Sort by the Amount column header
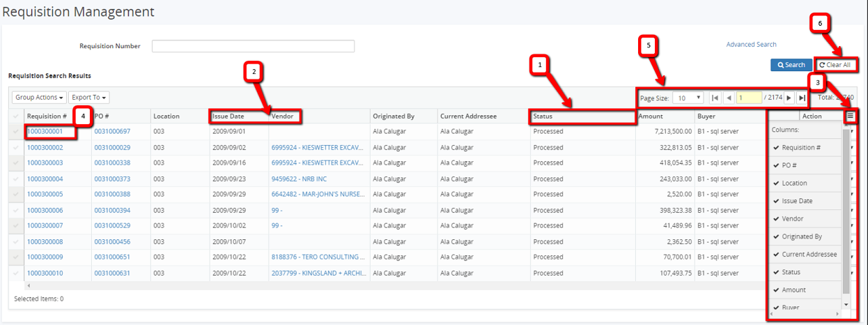The image size is (868, 325). click(651, 116)
